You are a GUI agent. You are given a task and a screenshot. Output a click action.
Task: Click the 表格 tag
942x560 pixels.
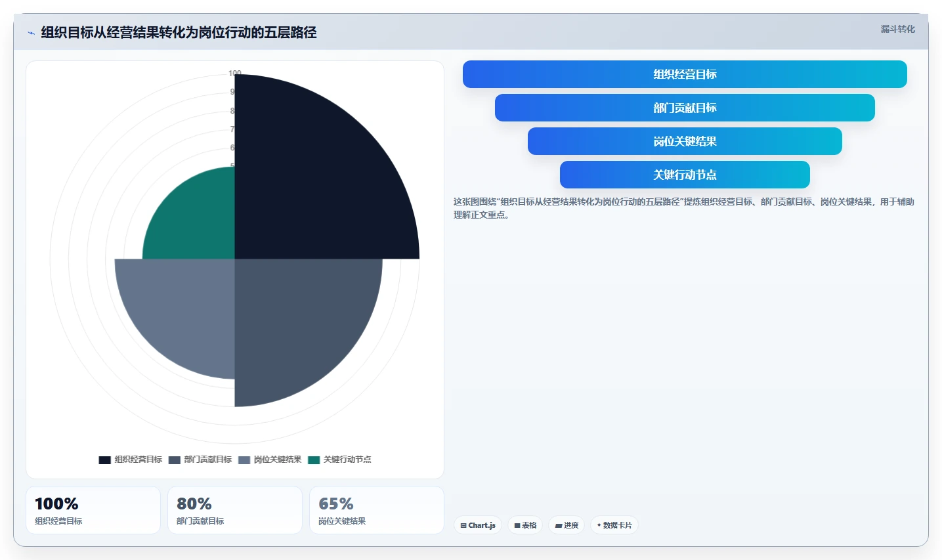pos(525,525)
